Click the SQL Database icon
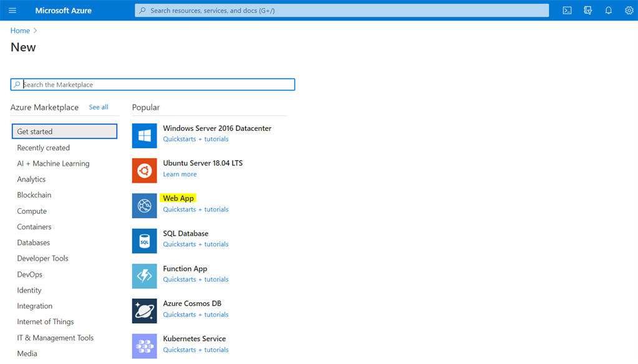The height and width of the screenshot is (364, 638). pos(145,241)
